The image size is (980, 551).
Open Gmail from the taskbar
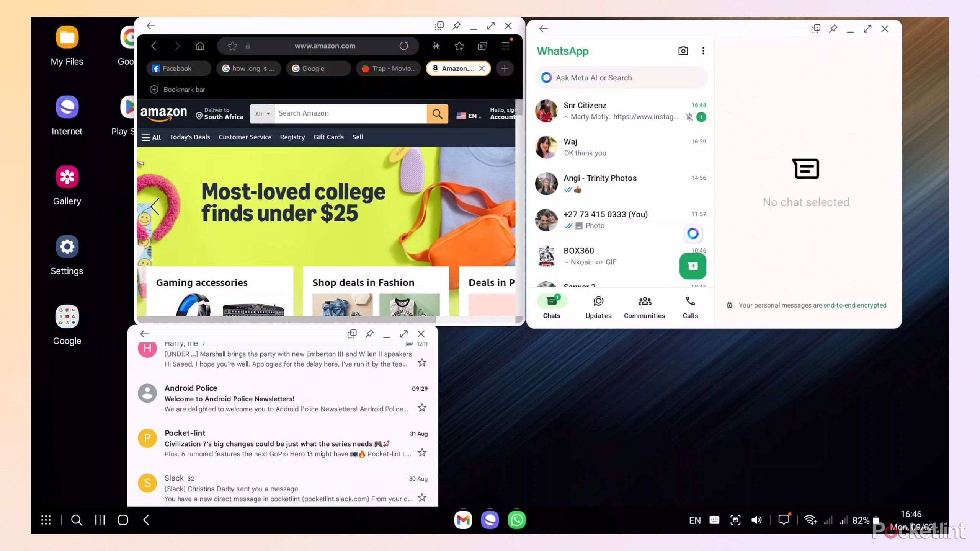pos(463,520)
